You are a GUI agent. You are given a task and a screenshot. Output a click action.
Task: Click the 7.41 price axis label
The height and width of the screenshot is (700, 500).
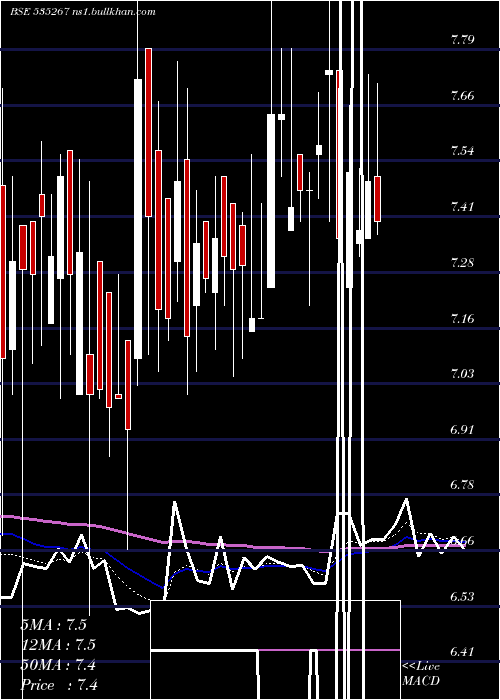[x=462, y=206]
